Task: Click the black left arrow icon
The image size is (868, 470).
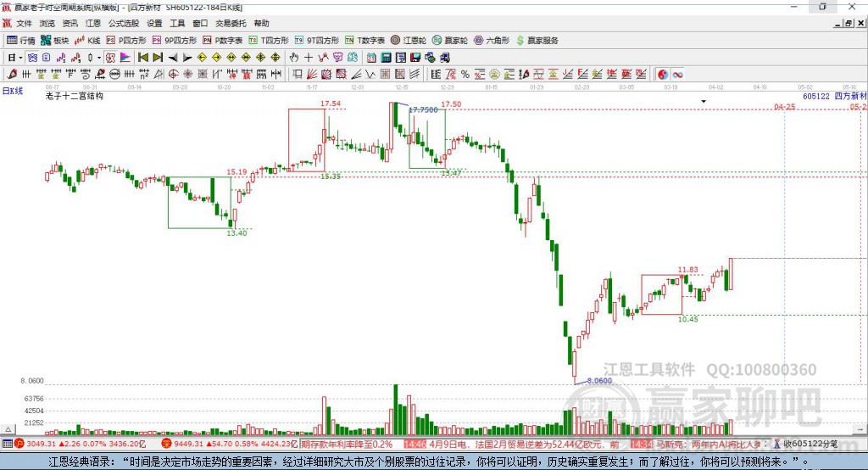Action: click(x=173, y=58)
